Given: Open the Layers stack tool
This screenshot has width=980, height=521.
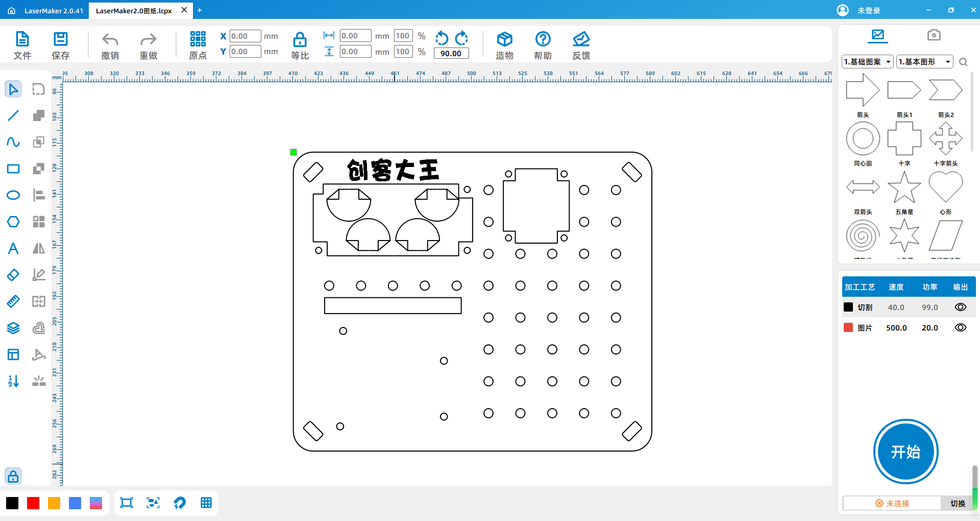Looking at the screenshot, I should click(13, 328).
